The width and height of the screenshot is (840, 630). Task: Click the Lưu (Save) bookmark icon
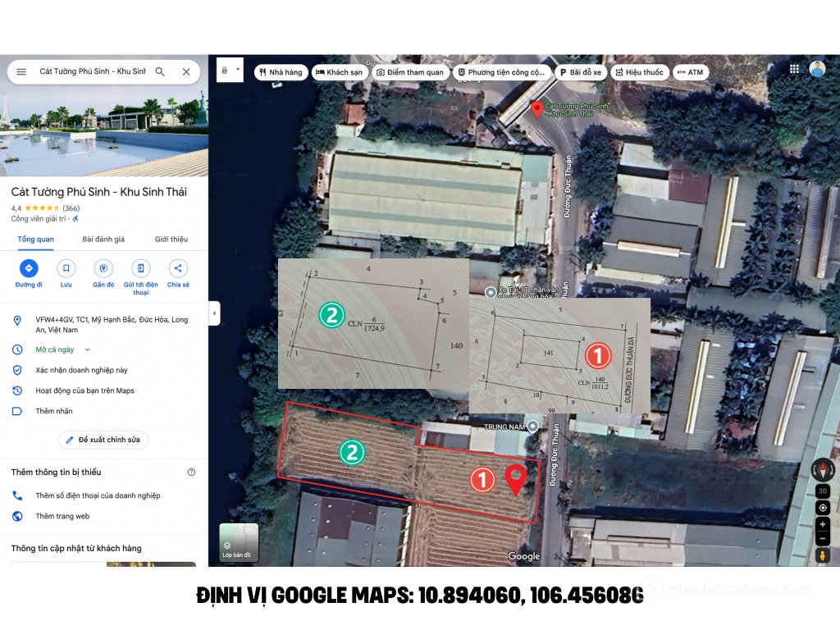[66, 268]
